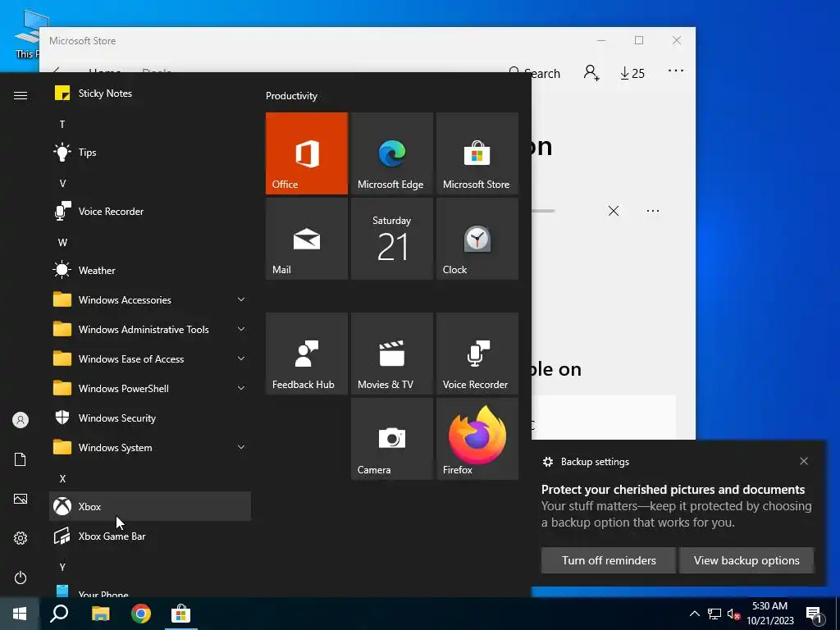The image size is (840, 630).
Task: Launch Microsoft Edge tile
Action: 391,153
